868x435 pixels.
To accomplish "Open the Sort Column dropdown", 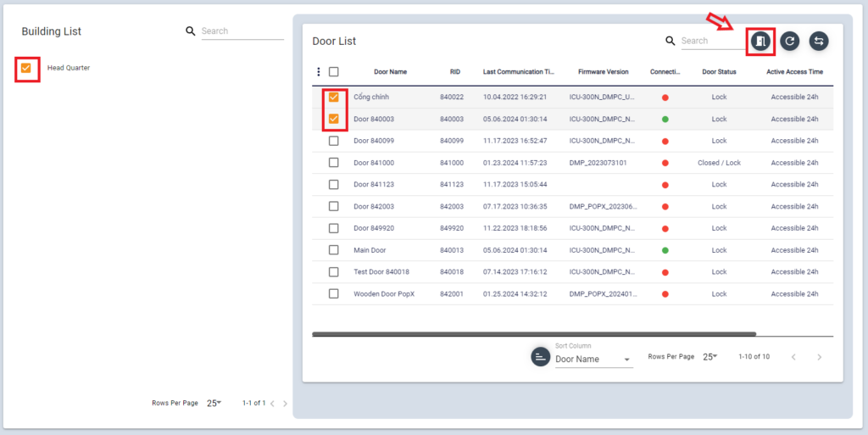I will (593, 360).
